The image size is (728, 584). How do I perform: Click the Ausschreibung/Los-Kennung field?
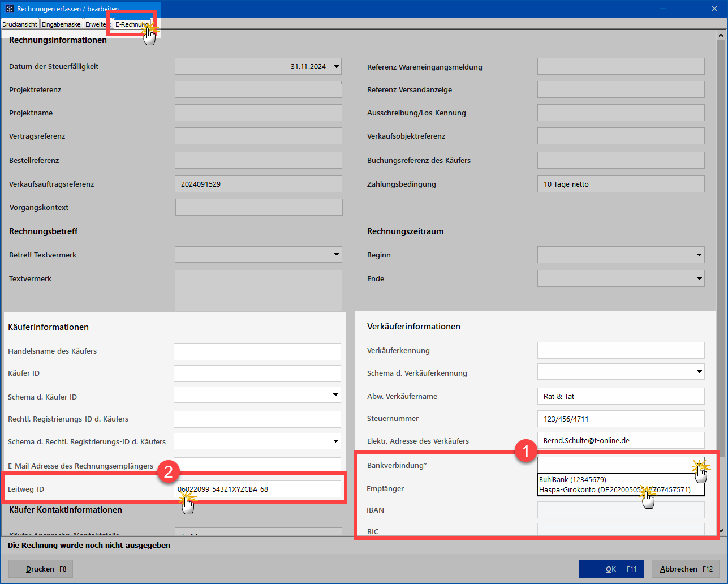click(621, 113)
